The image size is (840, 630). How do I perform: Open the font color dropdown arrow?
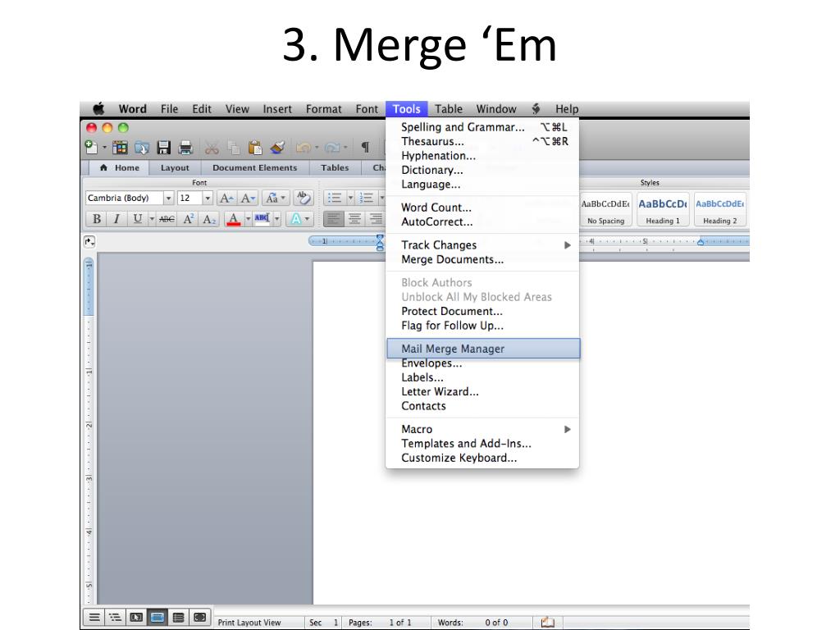(x=248, y=218)
